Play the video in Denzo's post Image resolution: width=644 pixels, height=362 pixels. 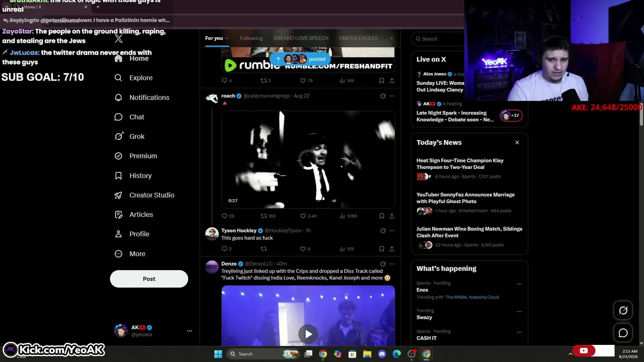click(308, 334)
